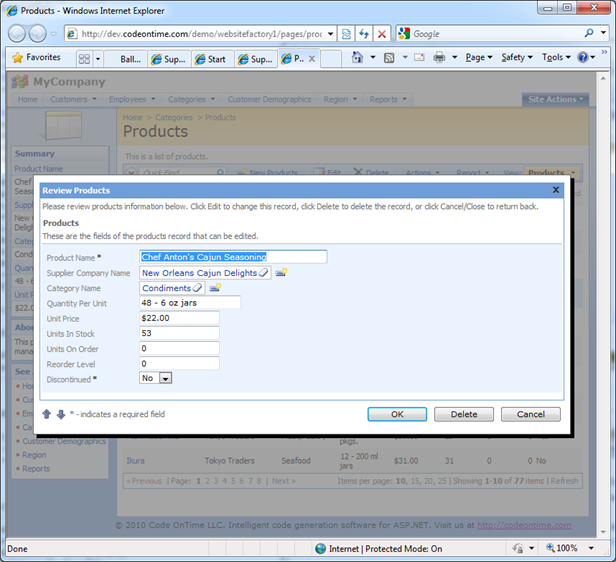Click the Unit Price field

coord(179,318)
